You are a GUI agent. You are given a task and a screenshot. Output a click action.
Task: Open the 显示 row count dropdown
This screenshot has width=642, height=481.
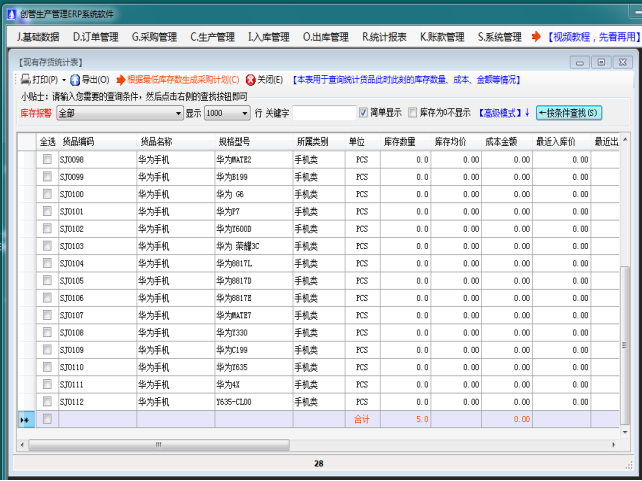[x=244, y=113]
